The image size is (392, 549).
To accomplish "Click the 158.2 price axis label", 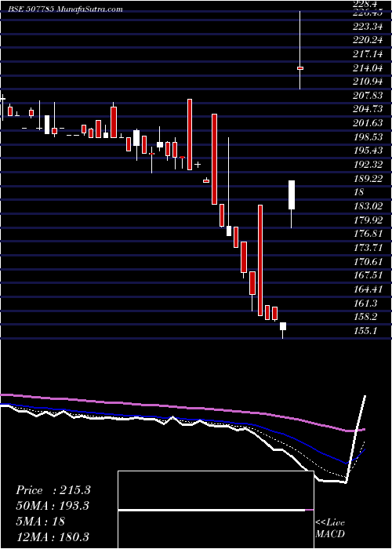I will [365, 317].
